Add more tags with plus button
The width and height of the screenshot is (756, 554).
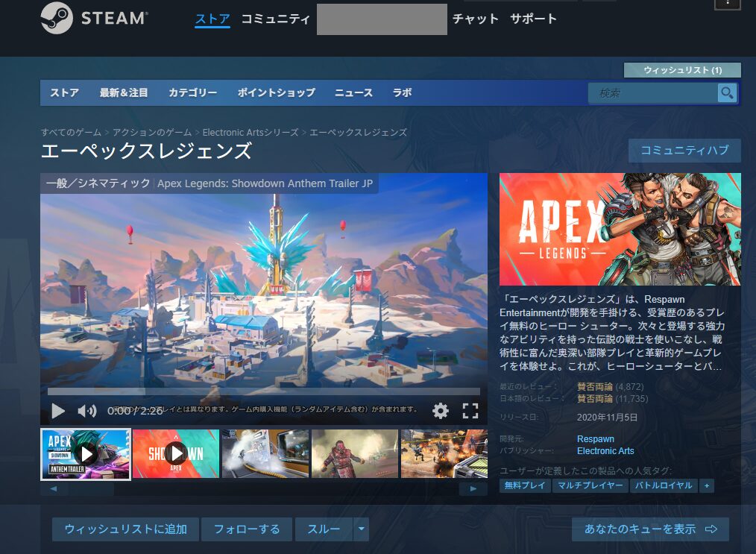[706, 485]
